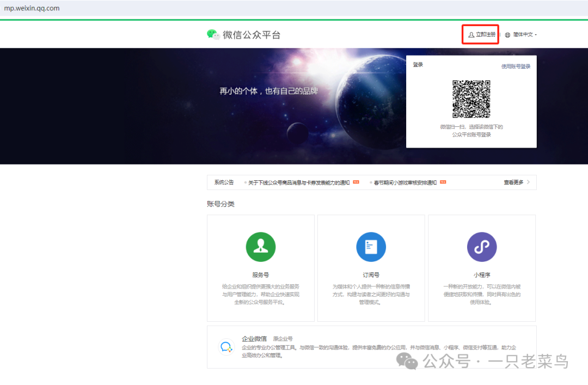Click the login QR code
Image resolution: width=588 pixels, height=385 pixels.
click(471, 99)
